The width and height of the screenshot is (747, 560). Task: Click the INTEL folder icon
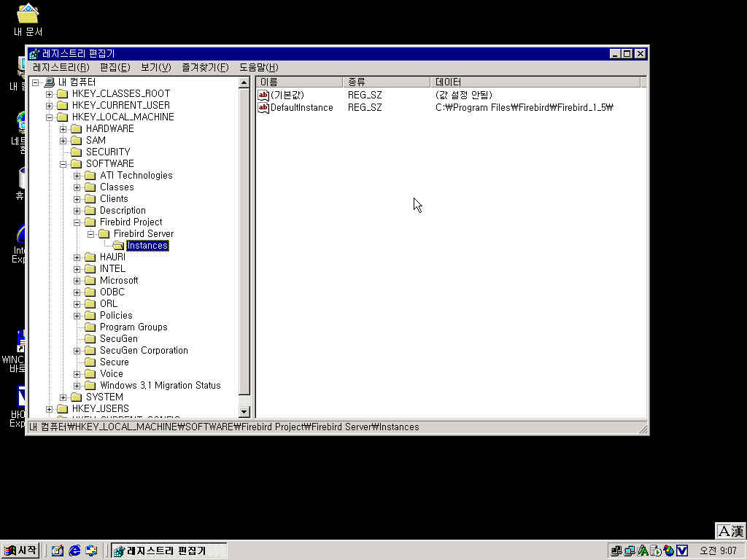tap(90, 269)
